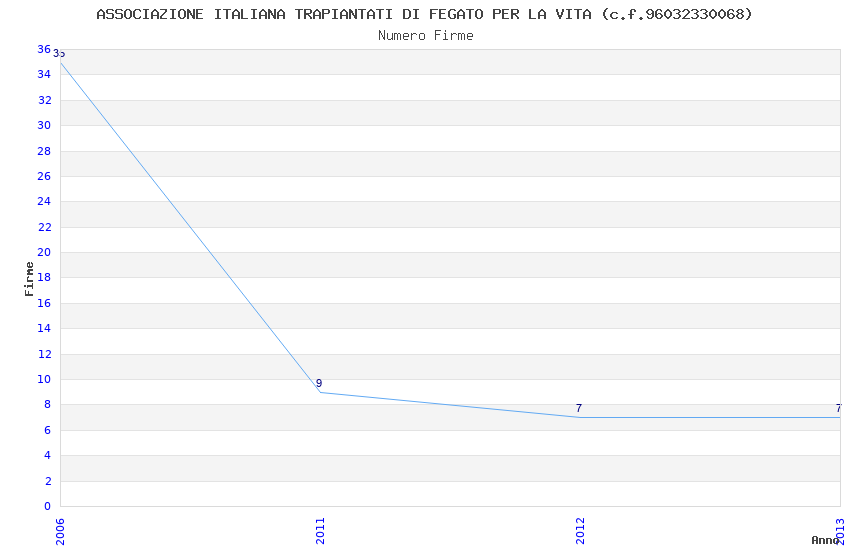Click y-axis tick label 30
This screenshot has height=550, width=850.
(x=44, y=125)
